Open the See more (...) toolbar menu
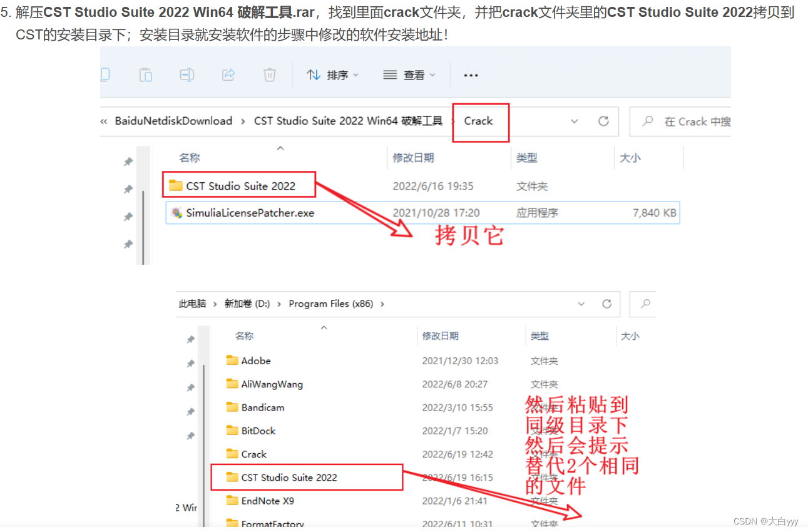This screenshot has width=808, height=532. point(471,74)
